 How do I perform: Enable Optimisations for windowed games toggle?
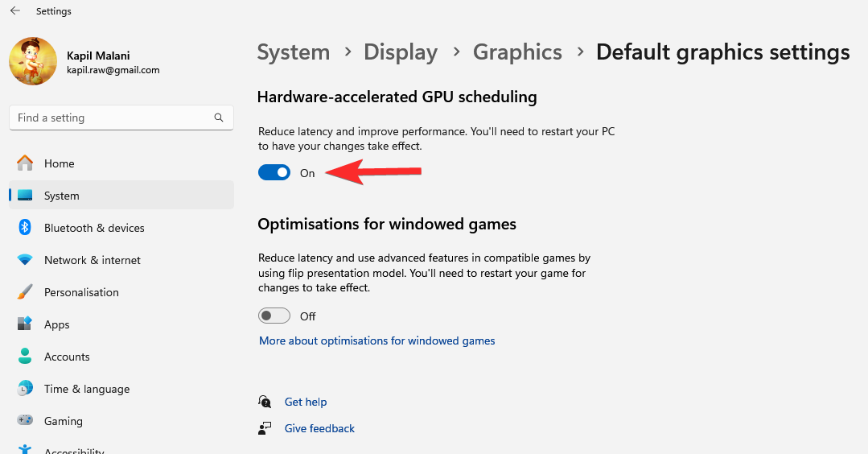(274, 316)
